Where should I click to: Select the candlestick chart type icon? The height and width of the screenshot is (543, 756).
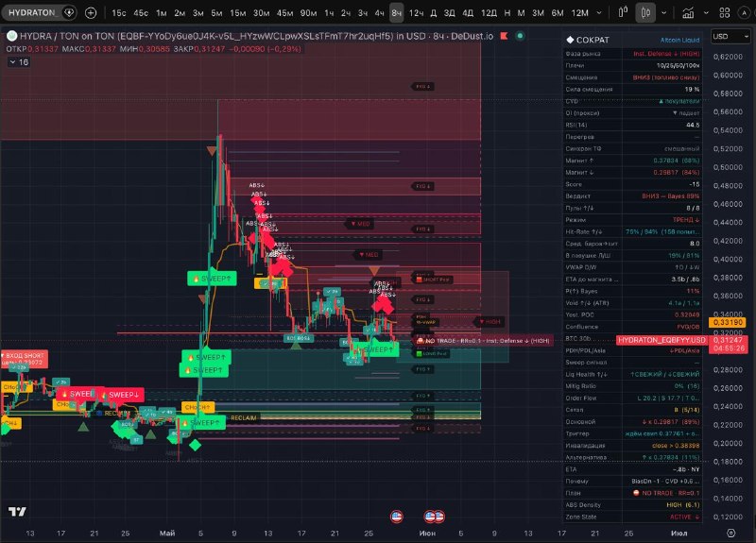[645, 13]
